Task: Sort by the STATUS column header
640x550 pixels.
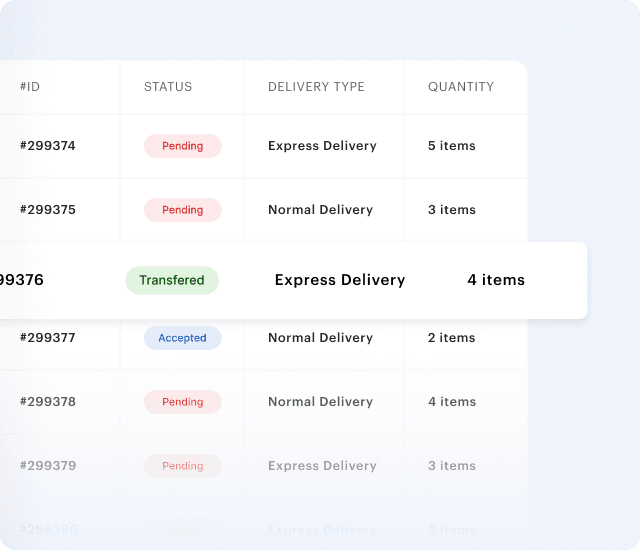Action: (168, 87)
